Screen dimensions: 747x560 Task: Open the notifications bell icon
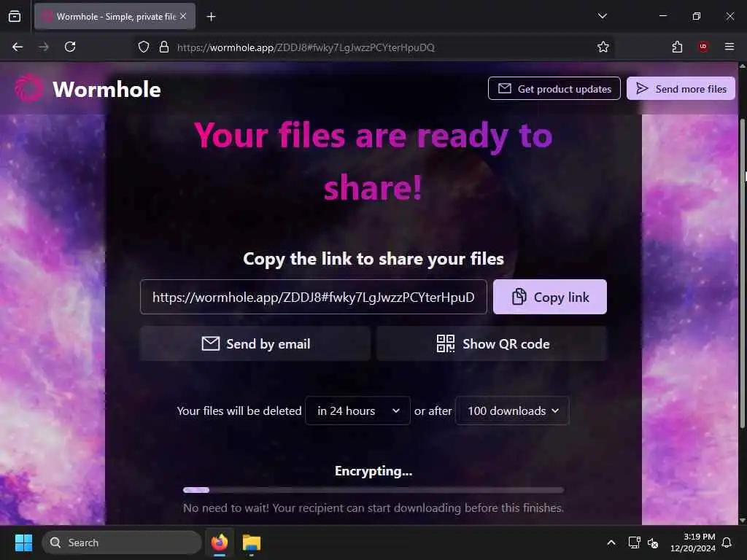(x=727, y=542)
